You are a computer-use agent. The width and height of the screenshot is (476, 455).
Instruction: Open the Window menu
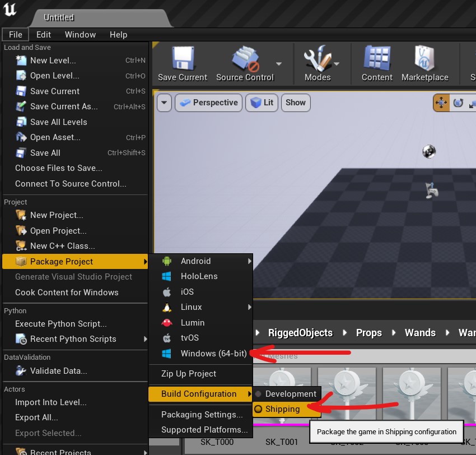[80, 35]
